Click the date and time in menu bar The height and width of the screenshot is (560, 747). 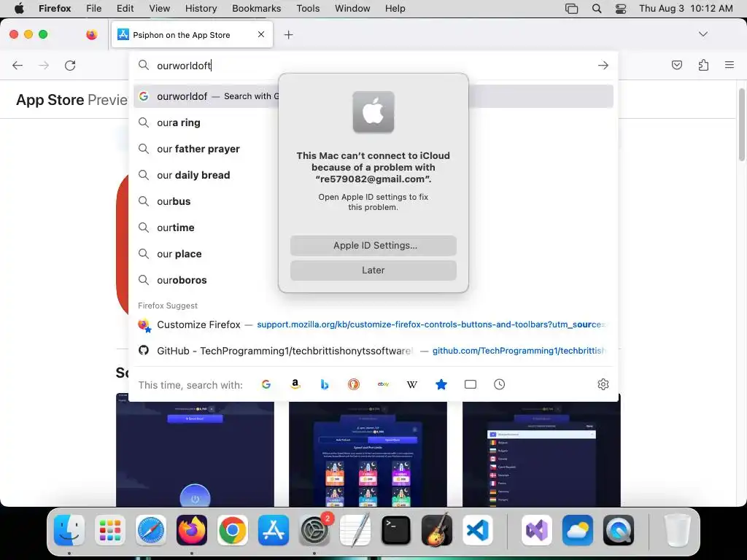click(686, 8)
